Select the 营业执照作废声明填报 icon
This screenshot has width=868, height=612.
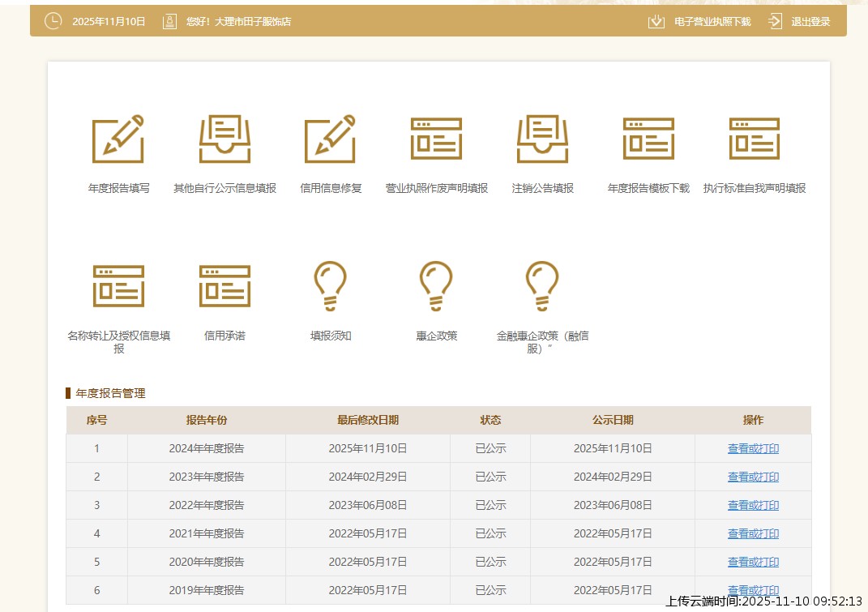click(436, 139)
